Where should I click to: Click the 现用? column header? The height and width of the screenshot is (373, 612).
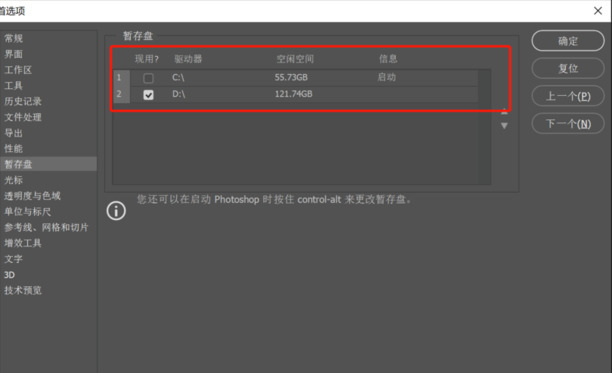[147, 59]
